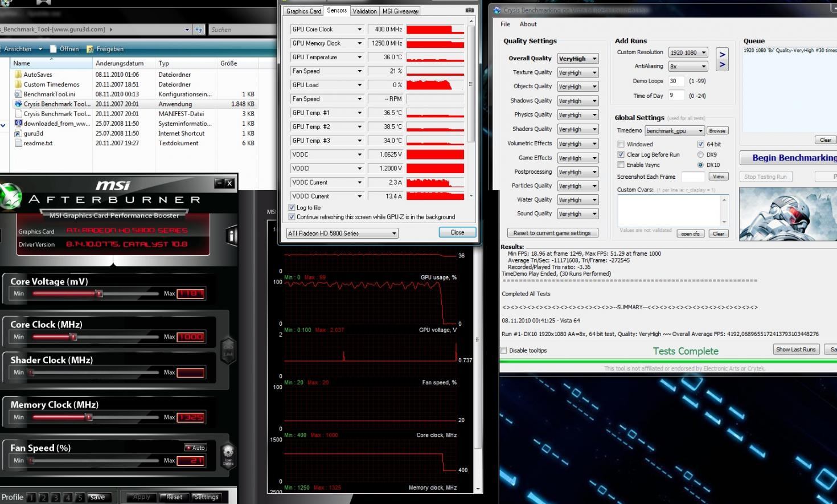
Task: Open the AntiAliasing dropdown
Action: pyautogui.click(x=688, y=67)
